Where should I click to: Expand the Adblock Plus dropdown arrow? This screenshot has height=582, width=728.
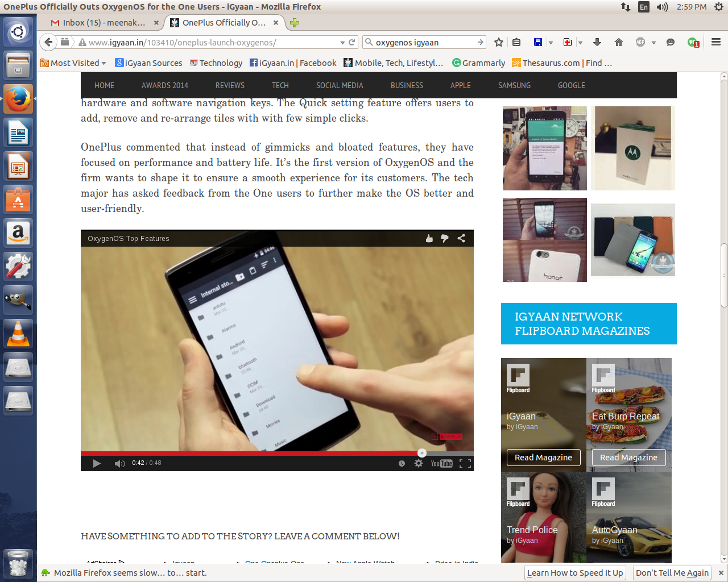point(653,43)
